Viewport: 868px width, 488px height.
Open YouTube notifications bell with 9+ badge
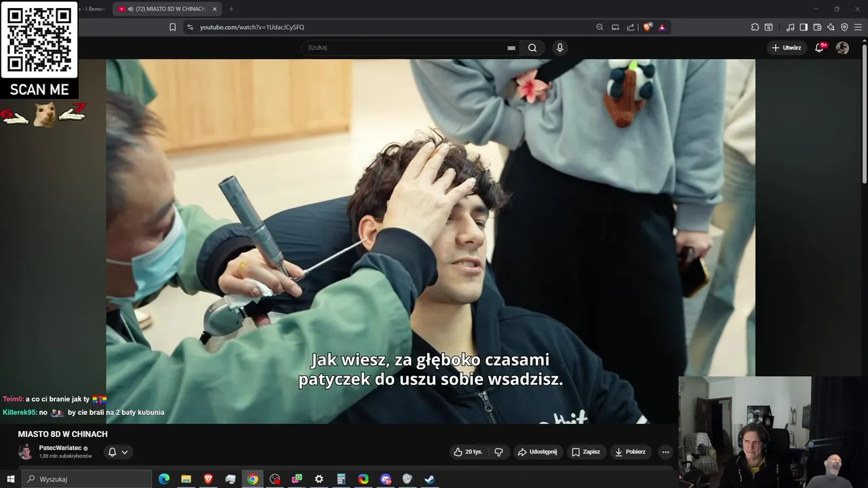pyautogui.click(x=820, y=47)
